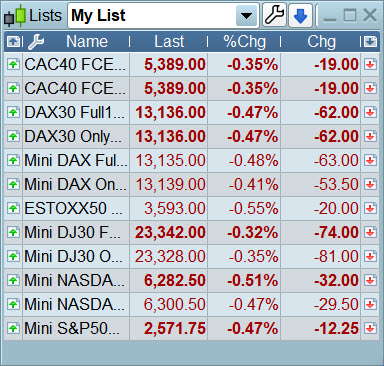The image size is (384, 366).
Task: Click the green arrow on Mini S&P50 row
Action: coord(13,328)
